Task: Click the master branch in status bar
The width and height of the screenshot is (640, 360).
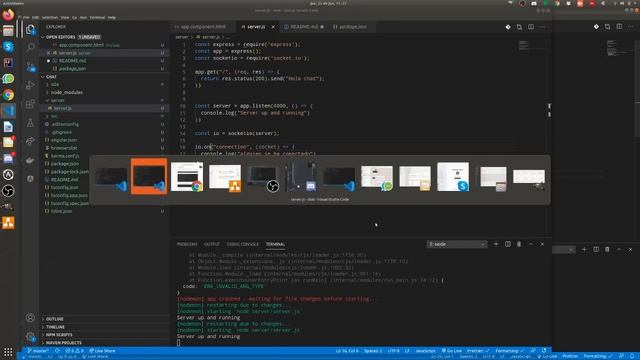Action: point(38,351)
